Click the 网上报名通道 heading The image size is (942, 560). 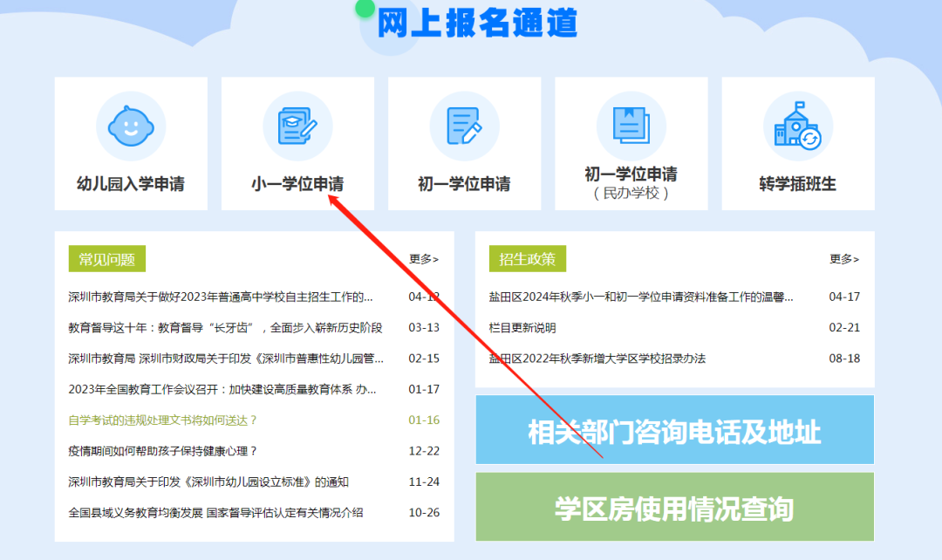click(x=477, y=23)
